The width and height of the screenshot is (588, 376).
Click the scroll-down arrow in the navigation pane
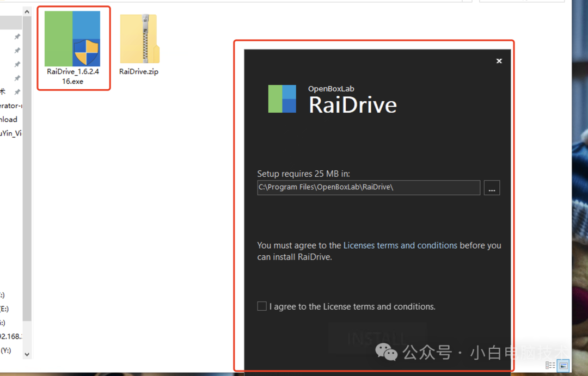coord(27,354)
